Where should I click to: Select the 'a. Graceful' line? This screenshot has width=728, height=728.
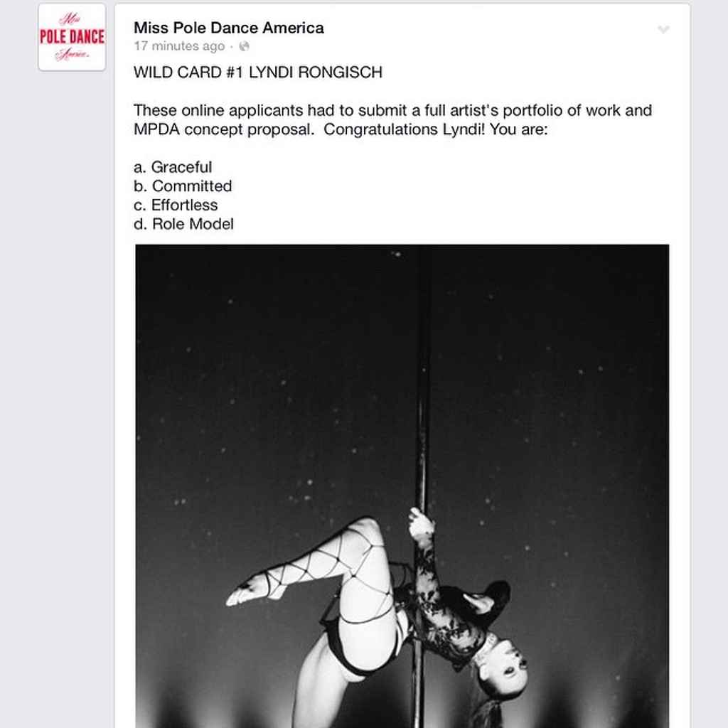(173, 167)
